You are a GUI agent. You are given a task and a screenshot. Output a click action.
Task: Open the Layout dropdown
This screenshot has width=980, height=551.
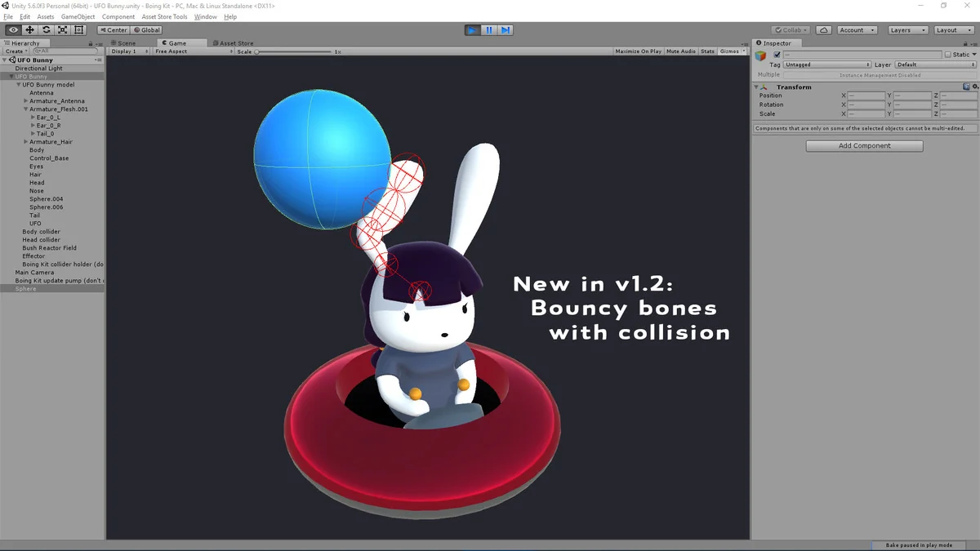click(952, 30)
